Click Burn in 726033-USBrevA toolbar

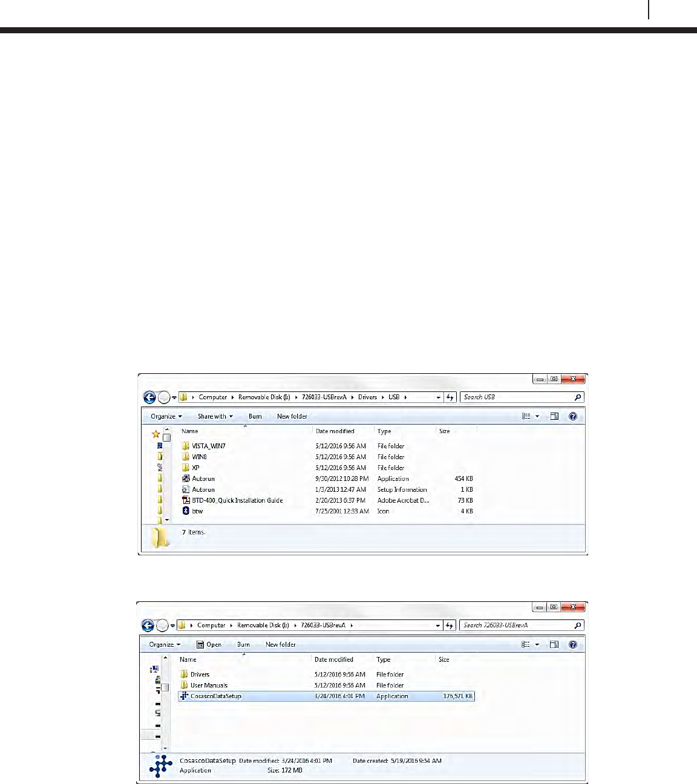click(x=243, y=644)
